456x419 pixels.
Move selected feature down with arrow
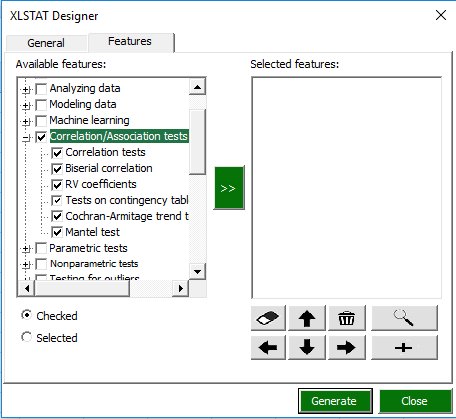pos(307,348)
